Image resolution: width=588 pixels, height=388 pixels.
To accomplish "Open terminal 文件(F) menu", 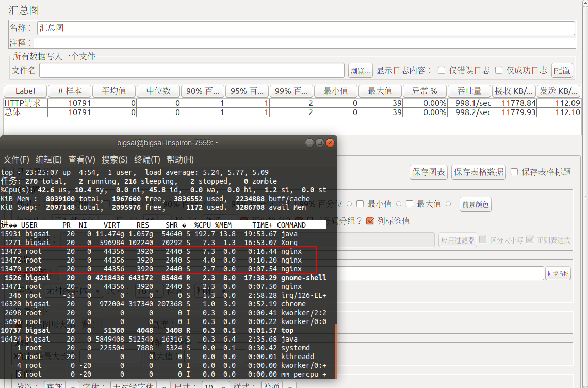I will point(16,159).
